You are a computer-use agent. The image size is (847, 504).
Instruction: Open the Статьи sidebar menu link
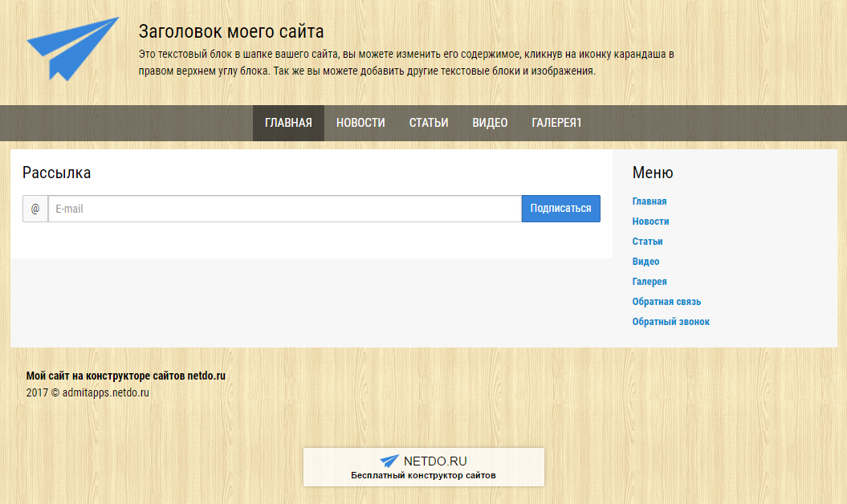pyautogui.click(x=647, y=242)
